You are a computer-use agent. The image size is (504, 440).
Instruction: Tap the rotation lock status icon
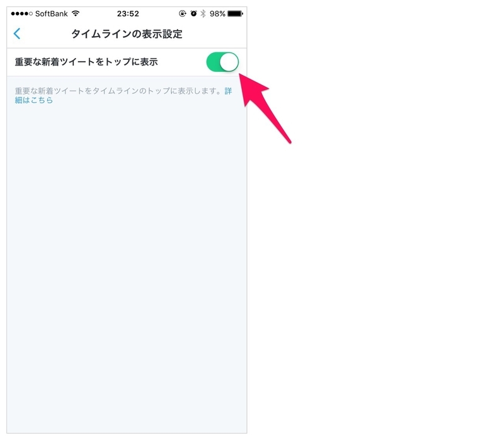tap(183, 13)
